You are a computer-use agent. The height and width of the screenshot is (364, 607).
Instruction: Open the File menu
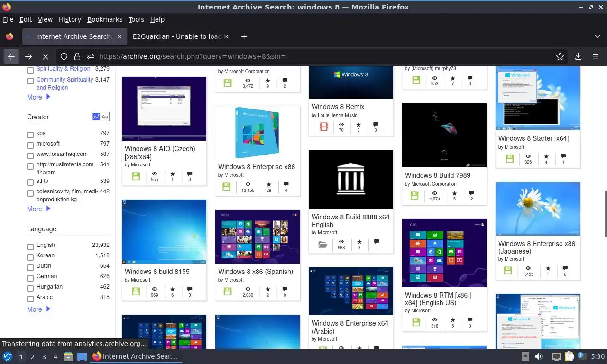[8, 19]
